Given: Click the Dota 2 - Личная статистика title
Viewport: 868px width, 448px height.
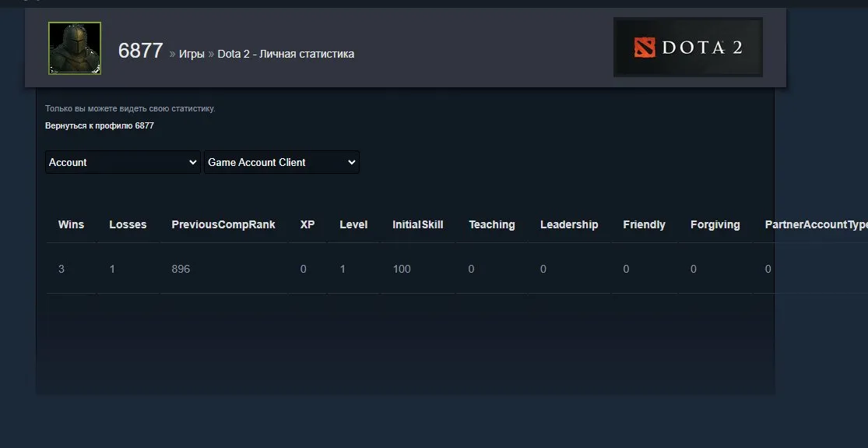Looking at the screenshot, I should 286,54.
